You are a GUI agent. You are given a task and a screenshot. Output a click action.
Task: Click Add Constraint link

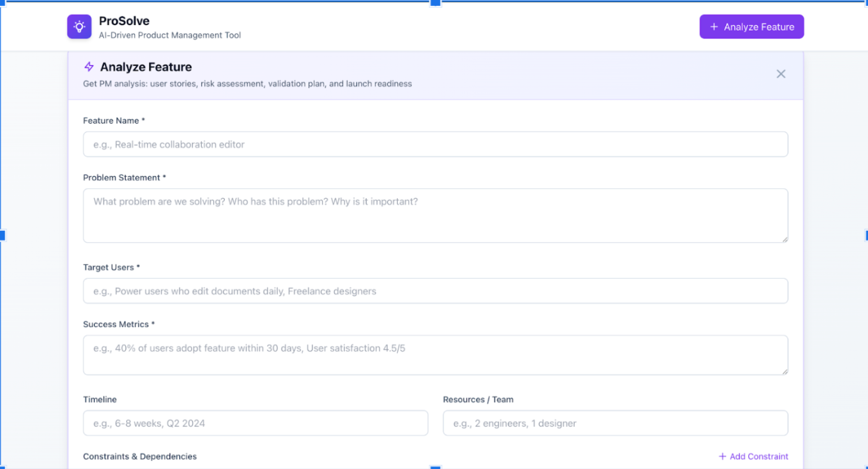753,457
